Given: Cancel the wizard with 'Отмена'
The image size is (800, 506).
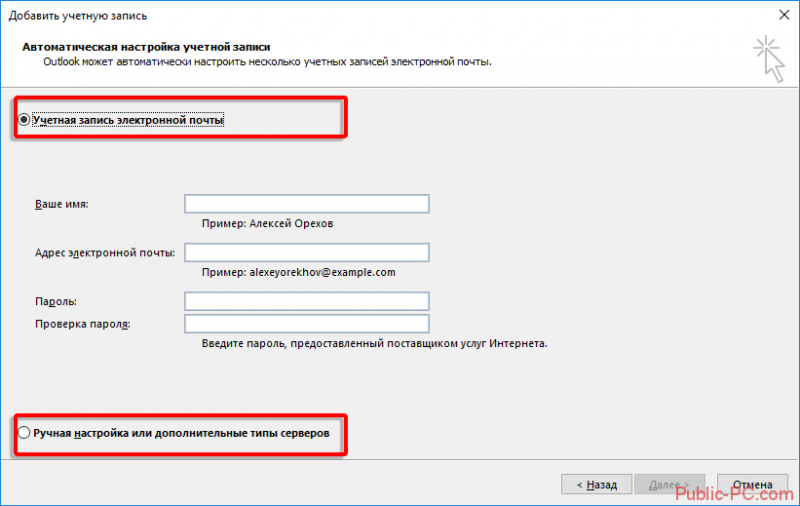Looking at the screenshot, I should [x=753, y=484].
